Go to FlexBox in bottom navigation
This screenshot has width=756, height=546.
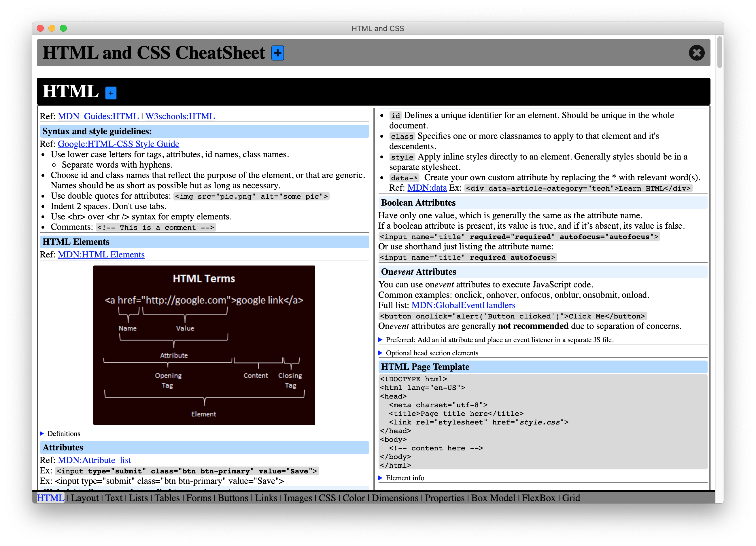(538, 497)
